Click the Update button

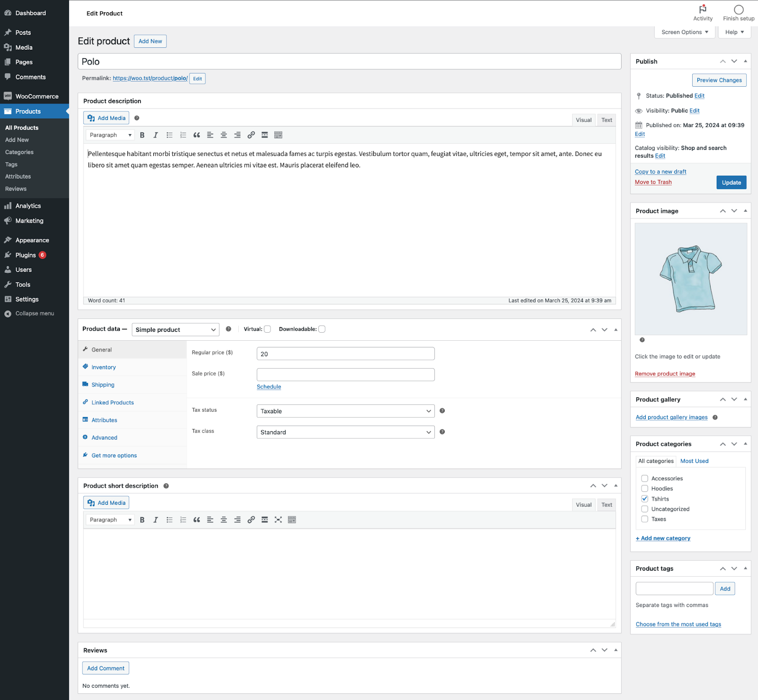pyautogui.click(x=731, y=182)
